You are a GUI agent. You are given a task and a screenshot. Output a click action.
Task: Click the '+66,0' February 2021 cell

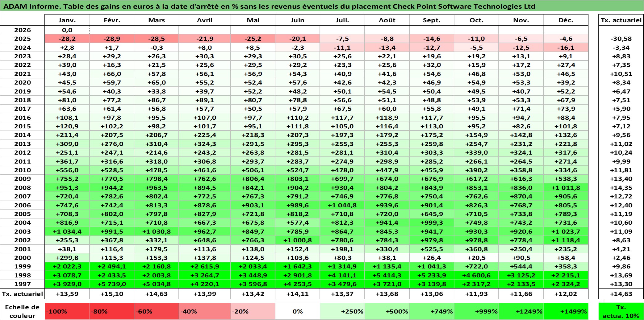[112, 74]
